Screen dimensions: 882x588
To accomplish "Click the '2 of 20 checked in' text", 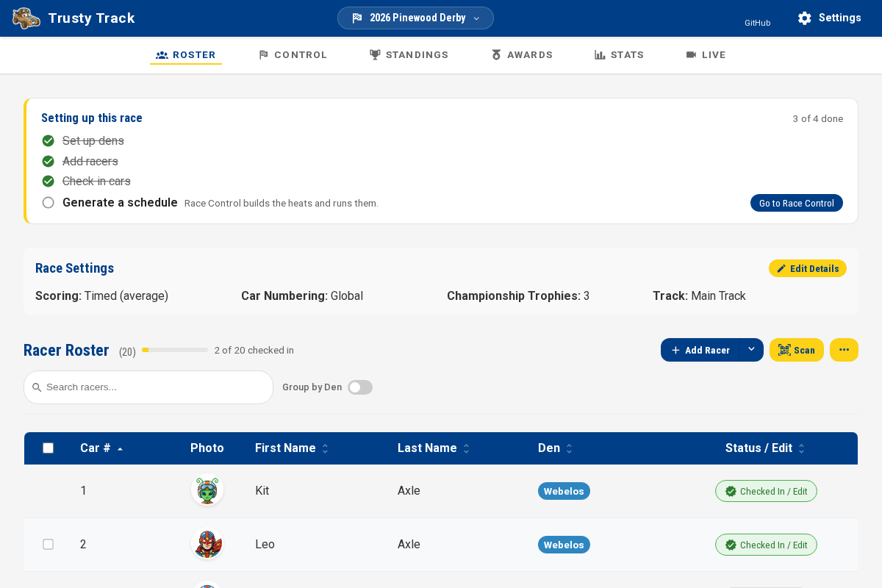I will (254, 351).
